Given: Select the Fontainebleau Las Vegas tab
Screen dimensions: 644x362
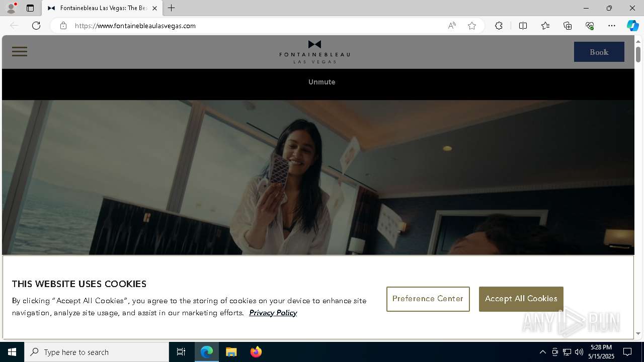Looking at the screenshot, I should pyautogui.click(x=103, y=8).
